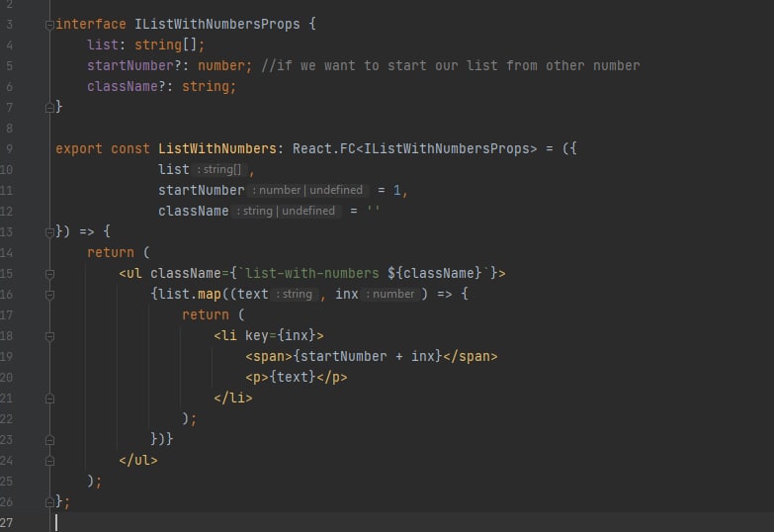Click the string type on line 6

(206, 86)
